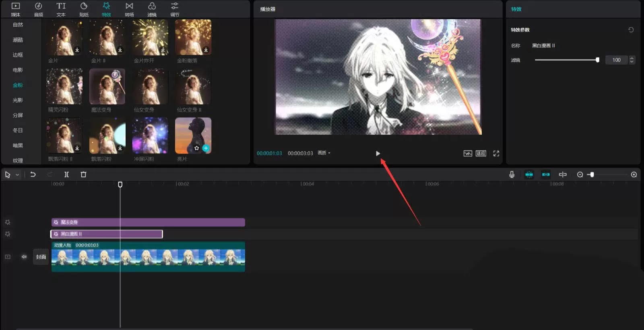The image size is (644, 330).
Task: Undo the last edit
Action: tap(33, 174)
